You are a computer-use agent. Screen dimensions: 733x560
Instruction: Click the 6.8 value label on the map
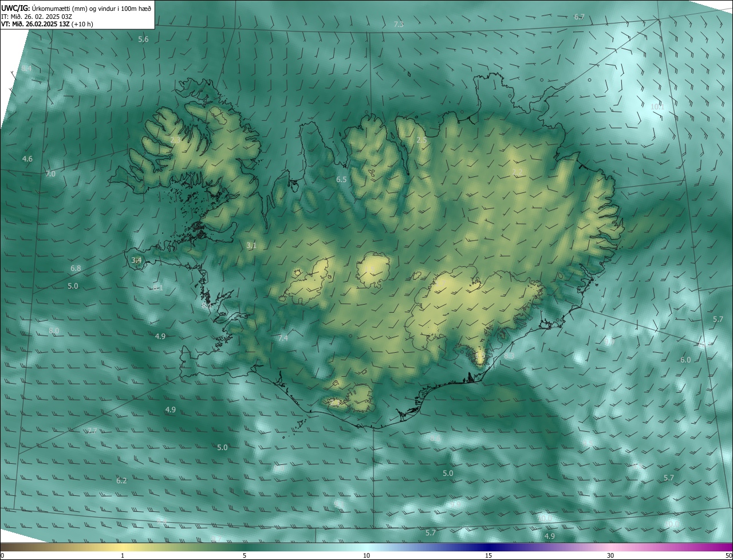[x=76, y=268]
